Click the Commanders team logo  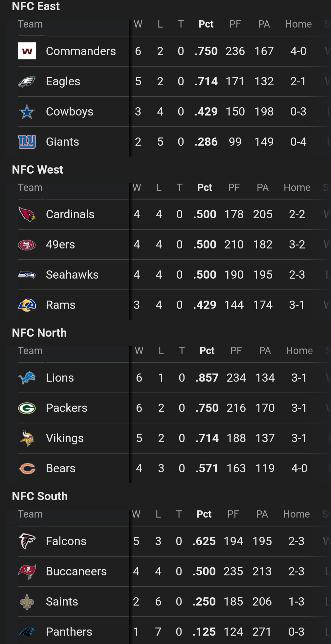click(27, 51)
